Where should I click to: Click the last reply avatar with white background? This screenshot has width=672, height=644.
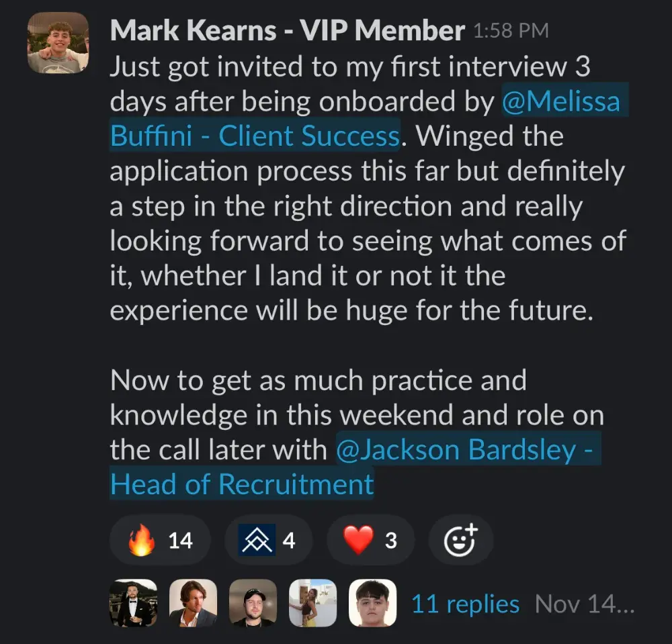pos(372,603)
